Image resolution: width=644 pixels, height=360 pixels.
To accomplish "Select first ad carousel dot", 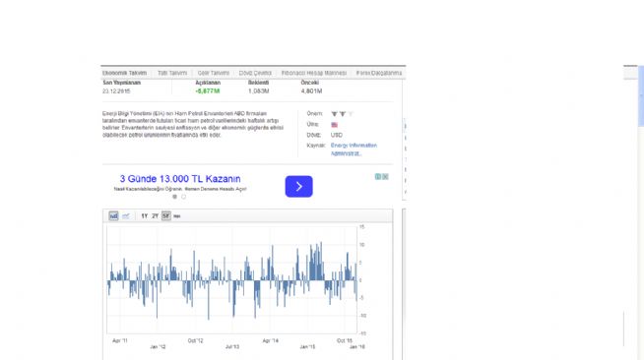I will tap(175, 197).
